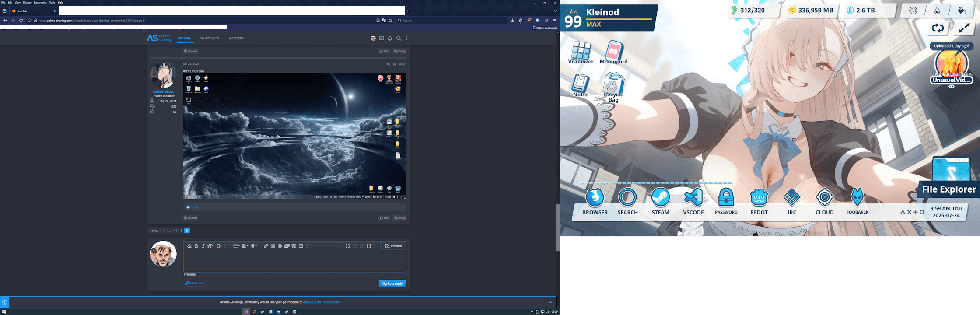This screenshot has width=980, height=315.
Task: Open the Firefox downloads icon
Action: pyautogui.click(x=512, y=21)
